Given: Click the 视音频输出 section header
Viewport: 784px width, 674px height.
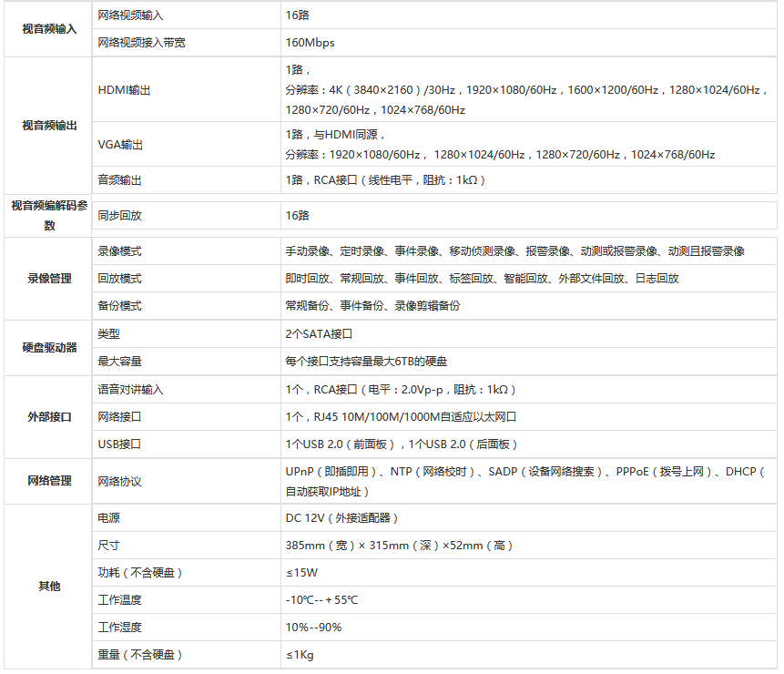Looking at the screenshot, I should 47,122.
